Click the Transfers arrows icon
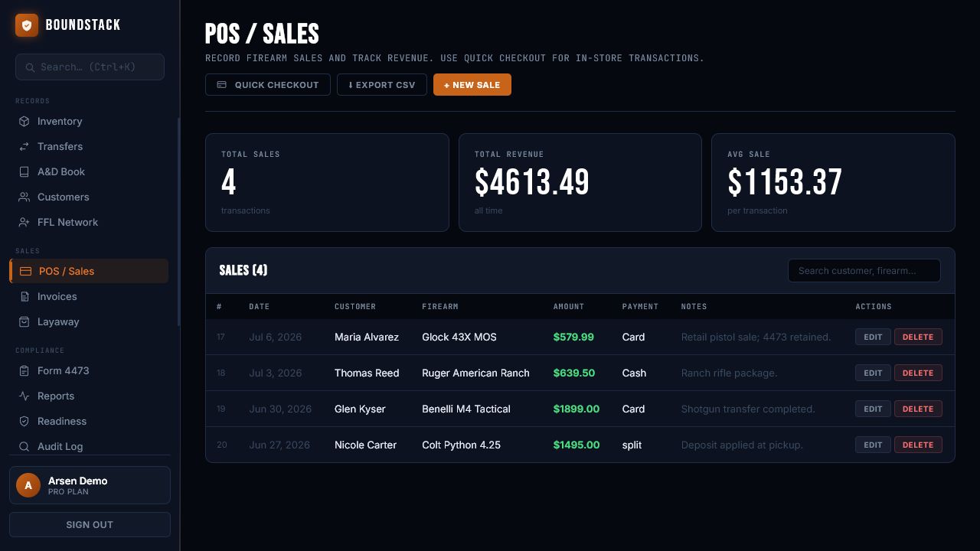 [x=24, y=146]
